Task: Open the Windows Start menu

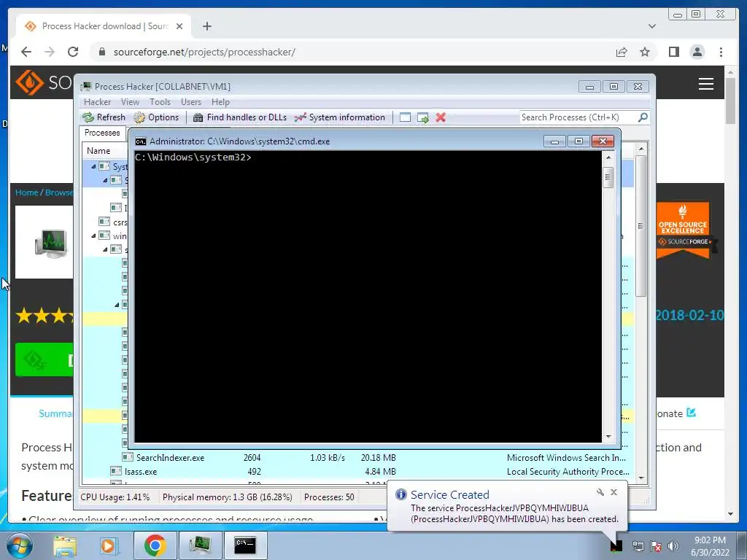Action: tap(20, 545)
